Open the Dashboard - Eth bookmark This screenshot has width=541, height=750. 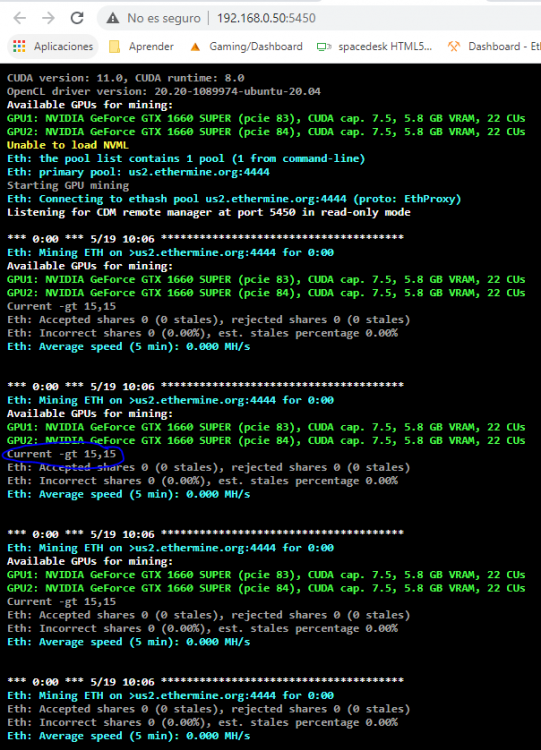tap(494, 46)
